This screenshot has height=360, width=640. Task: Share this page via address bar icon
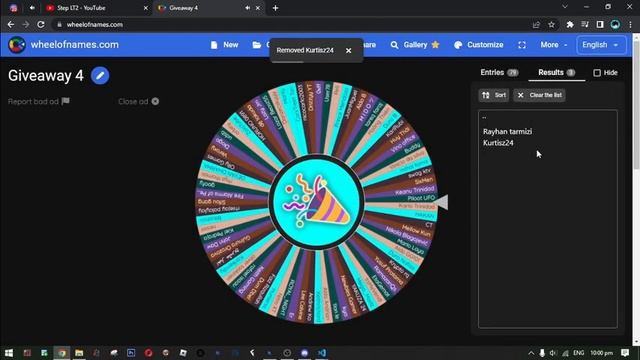[x=536, y=24]
